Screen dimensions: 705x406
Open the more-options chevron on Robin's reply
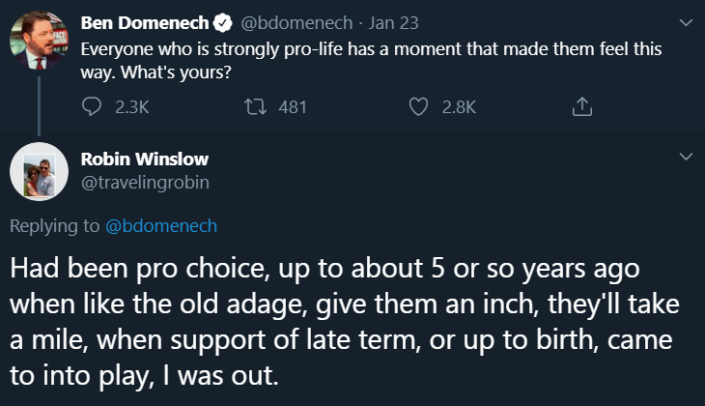tap(685, 157)
